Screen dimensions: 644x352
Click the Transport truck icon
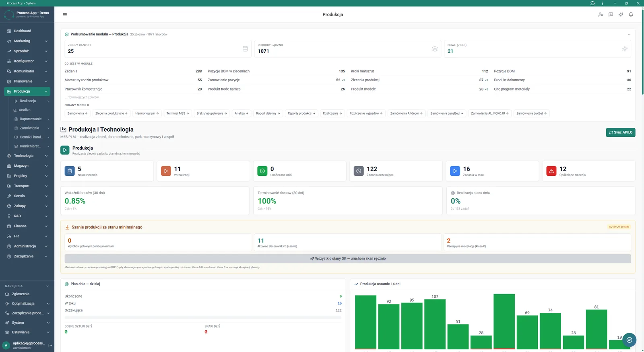tap(9, 186)
